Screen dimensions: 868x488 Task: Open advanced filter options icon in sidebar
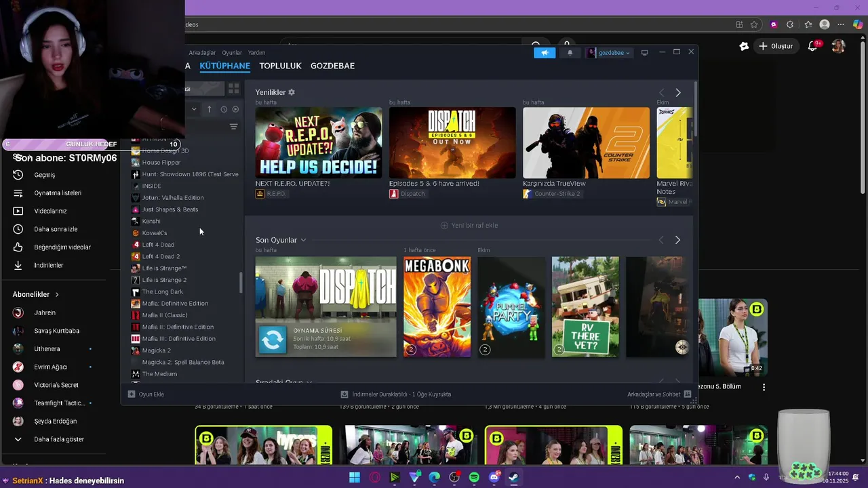pos(233,127)
